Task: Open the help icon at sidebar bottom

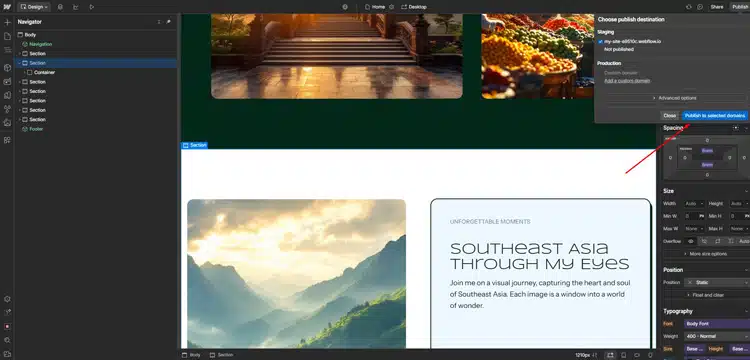Action: coord(7,353)
